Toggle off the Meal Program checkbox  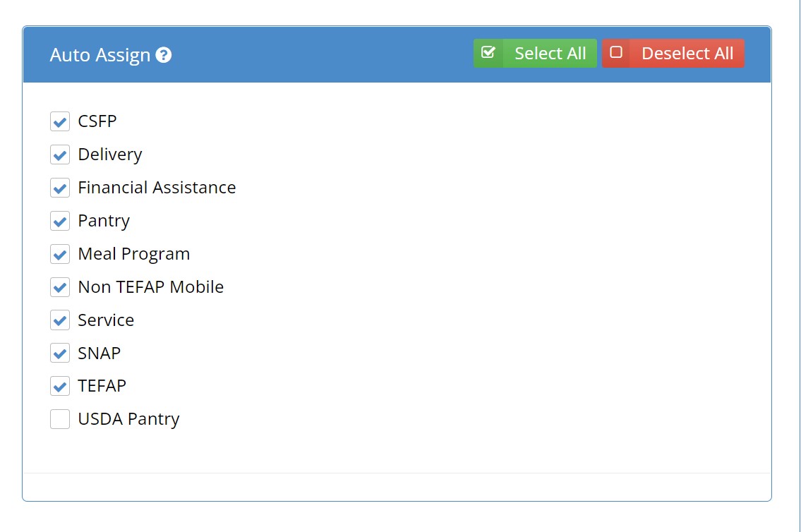(60, 254)
